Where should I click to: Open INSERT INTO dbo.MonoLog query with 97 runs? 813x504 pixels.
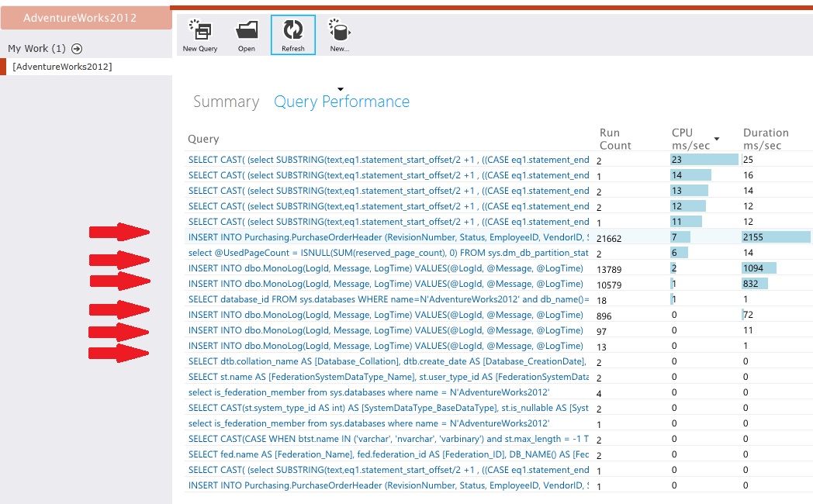click(386, 330)
